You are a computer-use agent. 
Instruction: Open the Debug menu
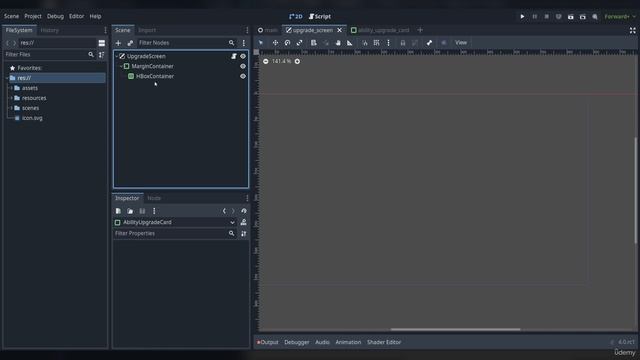coord(55,16)
